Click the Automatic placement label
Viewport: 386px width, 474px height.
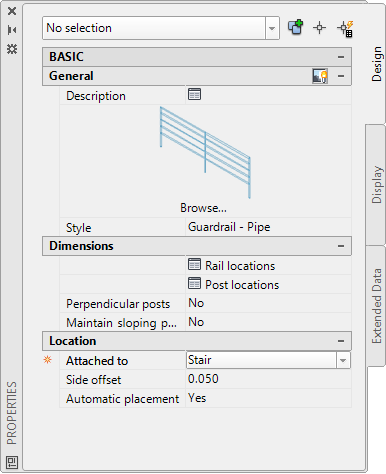[122, 399]
